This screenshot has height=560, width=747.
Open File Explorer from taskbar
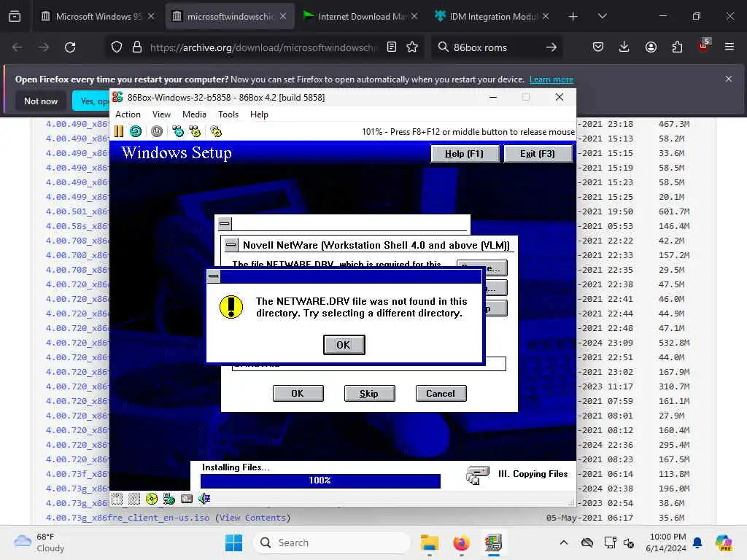429,542
